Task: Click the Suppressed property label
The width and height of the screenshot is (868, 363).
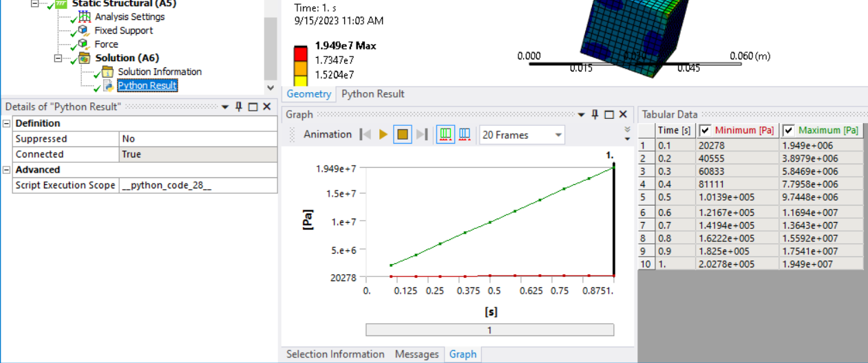Action: tap(65, 139)
